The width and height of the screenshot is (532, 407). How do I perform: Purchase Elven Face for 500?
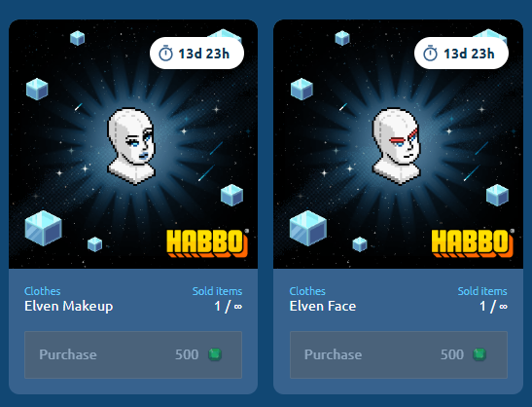click(399, 354)
